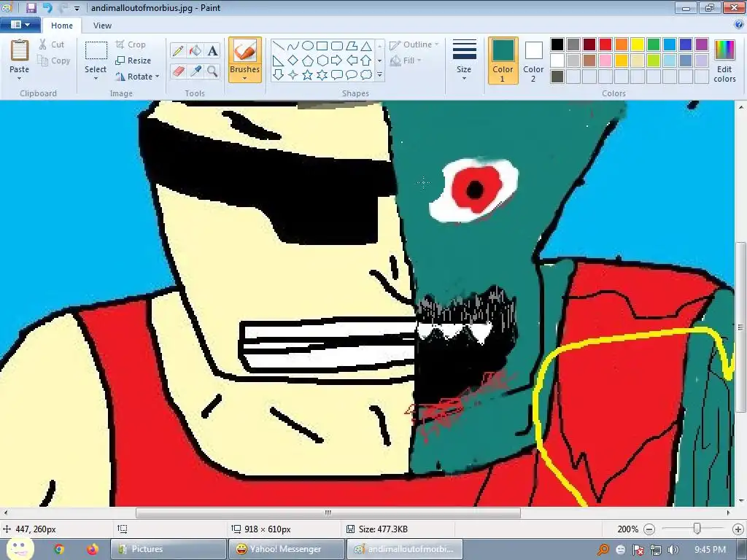Pick the red color swatch
This screenshot has width=747, height=560.
tap(605, 44)
